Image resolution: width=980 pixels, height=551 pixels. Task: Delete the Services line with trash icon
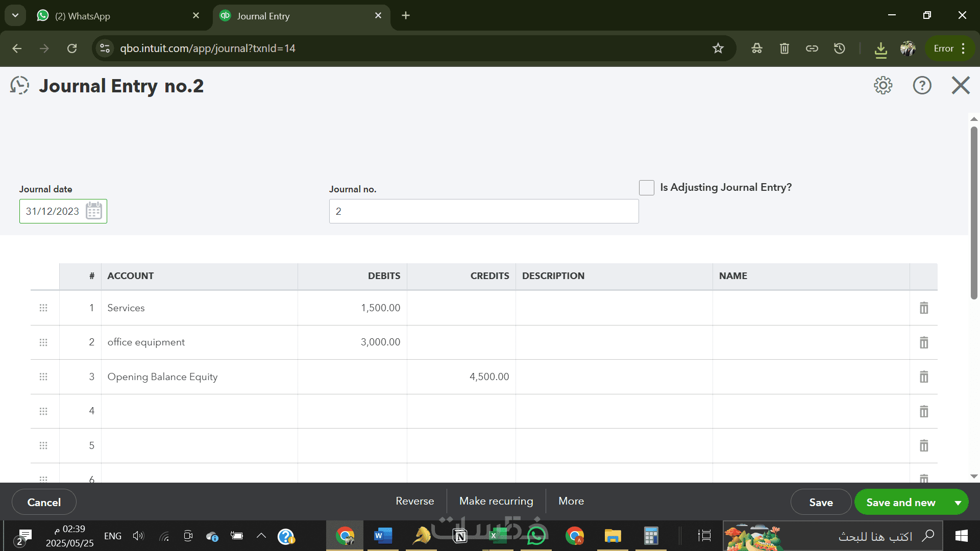pos(923,308)
